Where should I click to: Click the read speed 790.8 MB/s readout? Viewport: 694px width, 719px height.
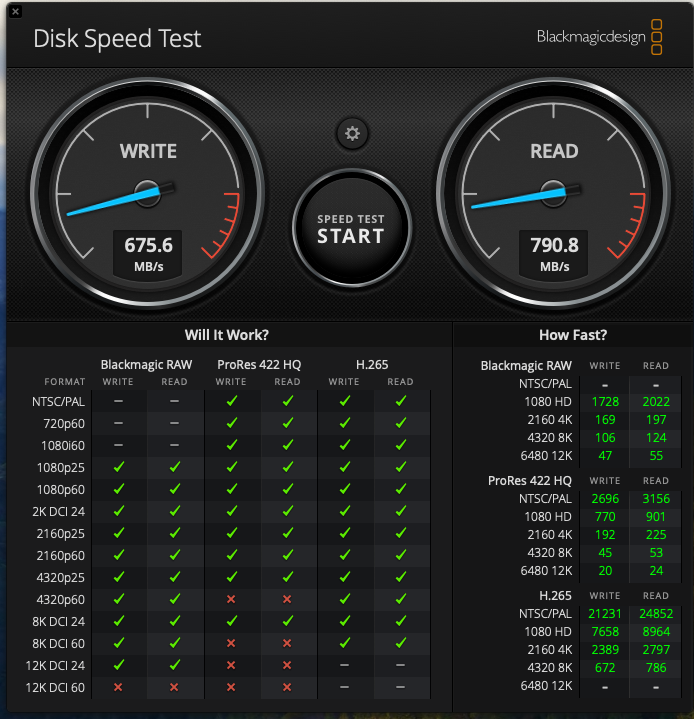(554, 254)
